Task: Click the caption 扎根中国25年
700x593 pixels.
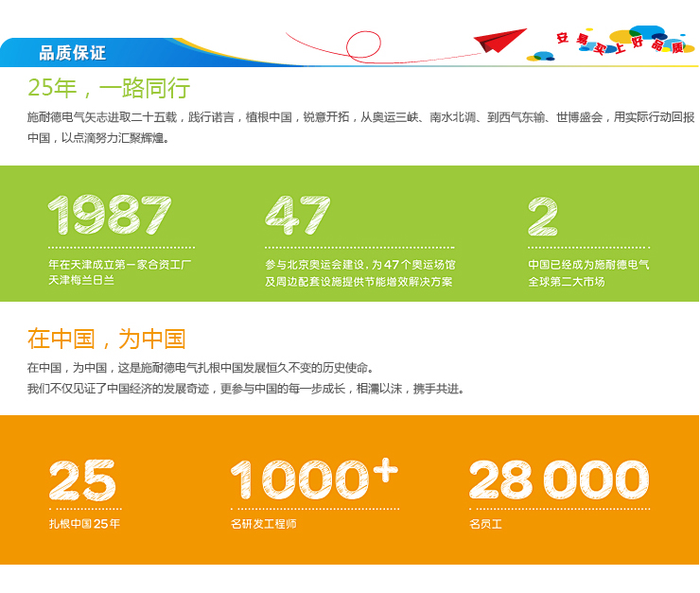Action: click(84, 524)
